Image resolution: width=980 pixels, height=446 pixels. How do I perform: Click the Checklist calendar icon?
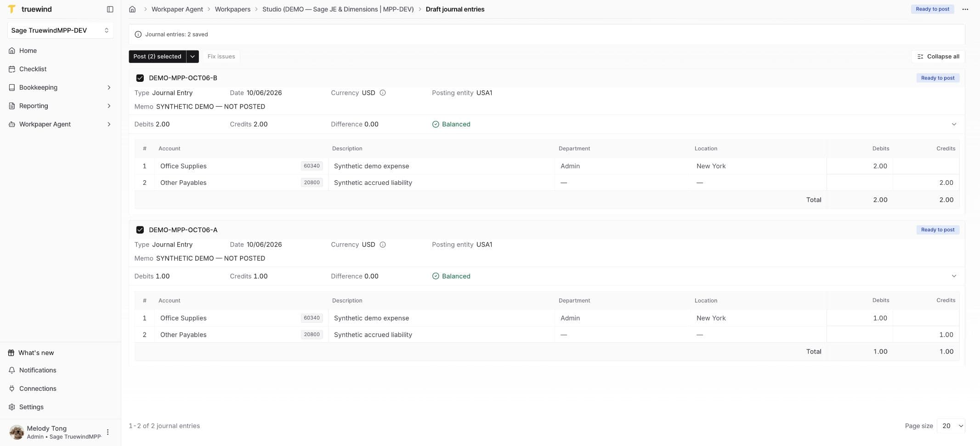click(x=12, y=69)
